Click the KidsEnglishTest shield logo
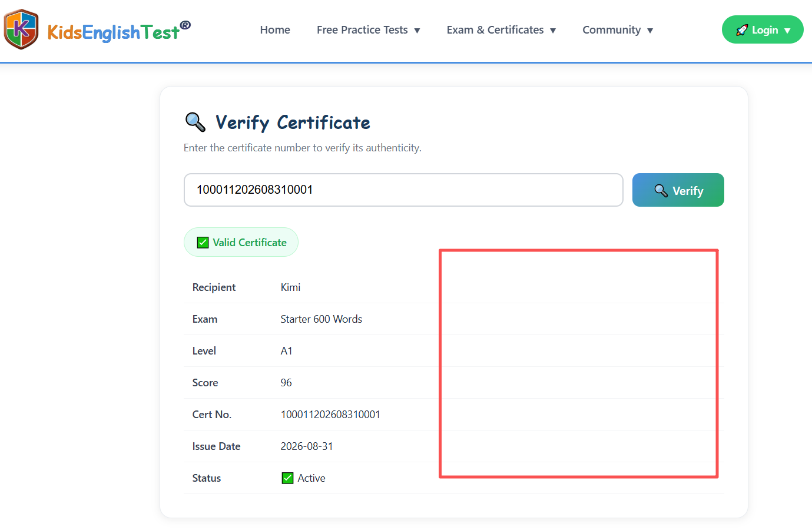812x530 pixels. pyautogui.click(x=21, y=29)
